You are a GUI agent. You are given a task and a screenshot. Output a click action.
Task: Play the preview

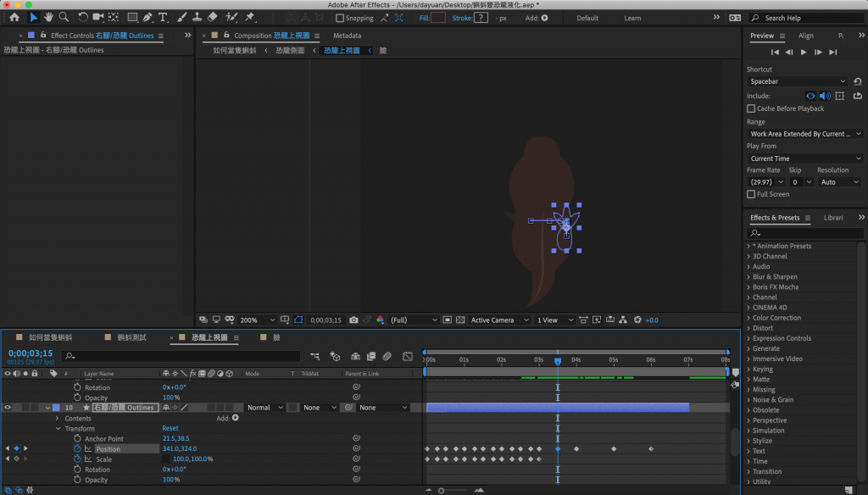click(804, 53)
